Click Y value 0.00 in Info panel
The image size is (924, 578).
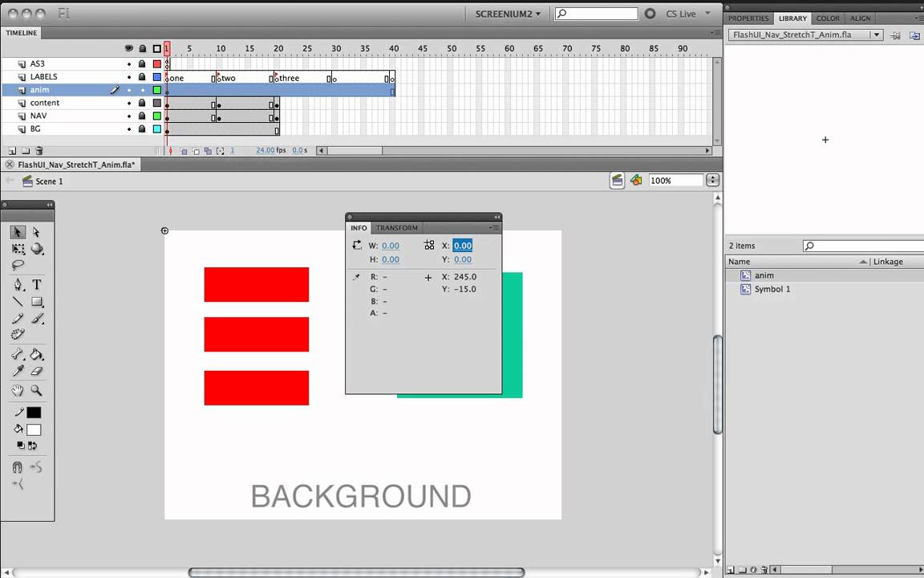(x=463, y=259)
